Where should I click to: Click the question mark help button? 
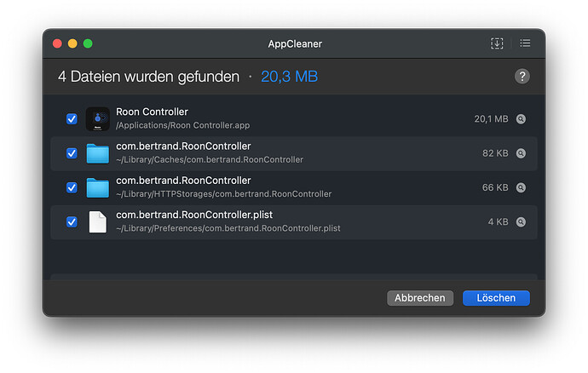(522, 77)
